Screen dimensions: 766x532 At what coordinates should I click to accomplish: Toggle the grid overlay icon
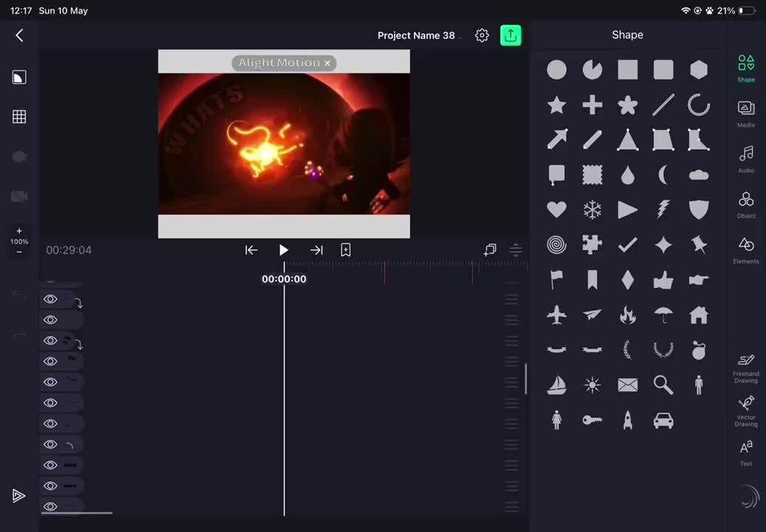19,117
